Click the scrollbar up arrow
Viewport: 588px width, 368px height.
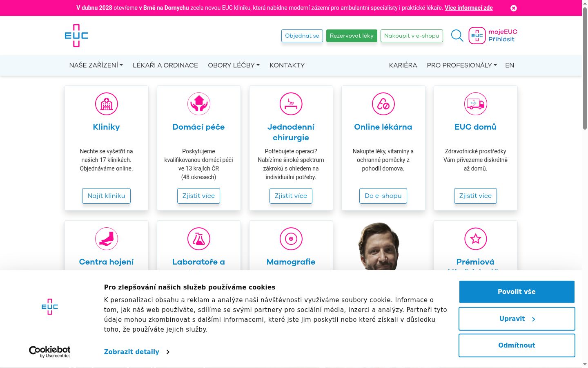(x=585, y=3)
